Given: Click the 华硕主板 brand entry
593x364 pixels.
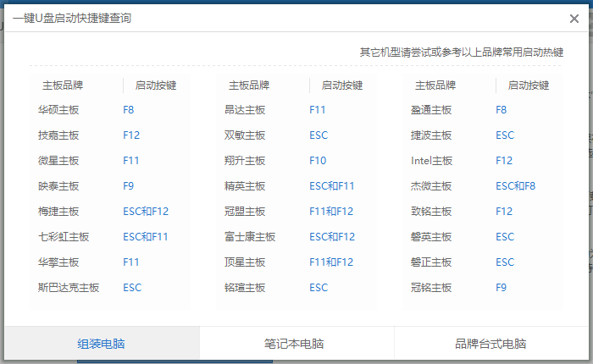Looking at the screenshot, I should pyautogui.click(x=58, y=110).
